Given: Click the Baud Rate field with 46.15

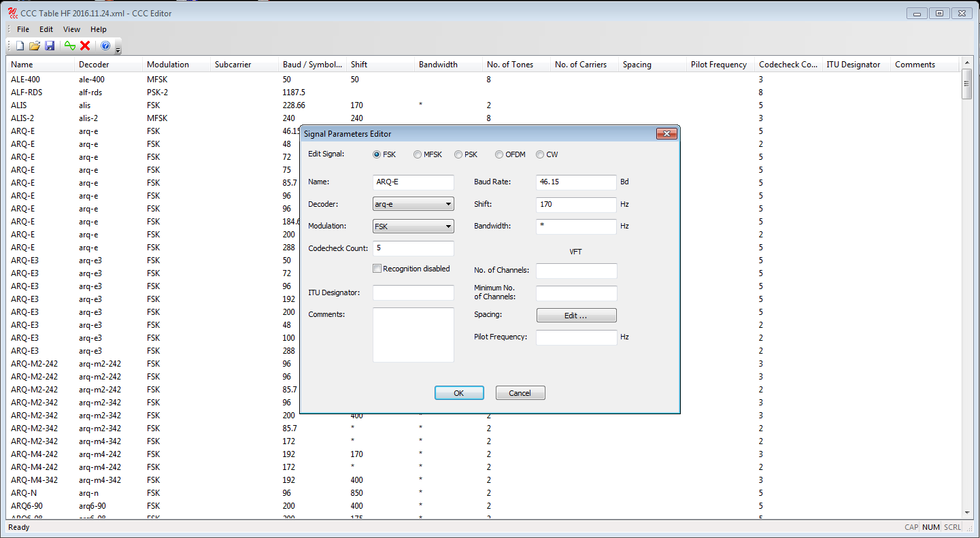Looking at the screenshot, I should (577, 182).
